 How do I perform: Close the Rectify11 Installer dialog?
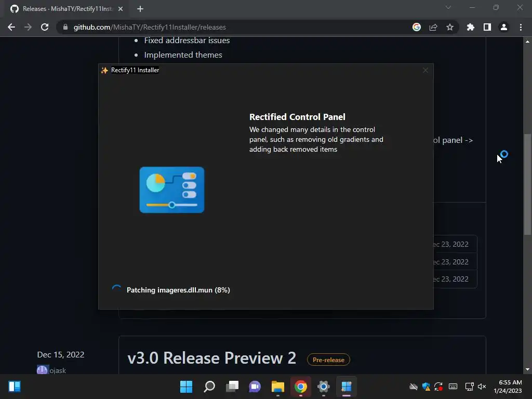coord(425,70)
